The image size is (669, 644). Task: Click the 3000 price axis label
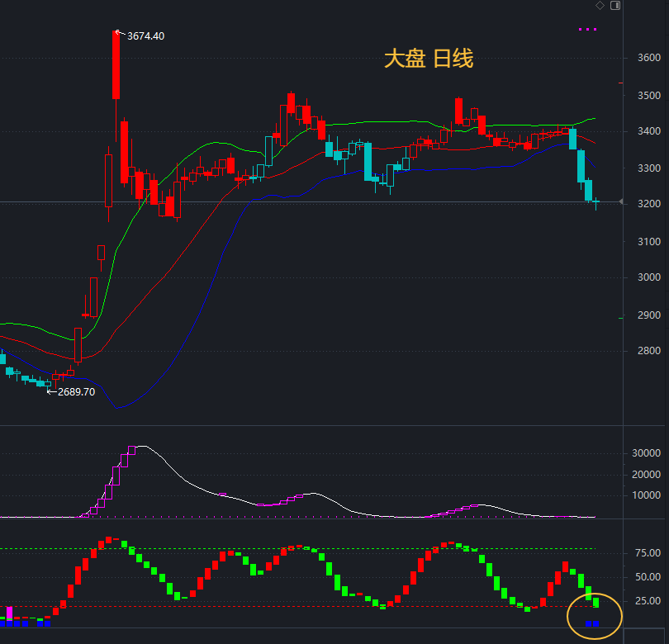click(649, 277)
